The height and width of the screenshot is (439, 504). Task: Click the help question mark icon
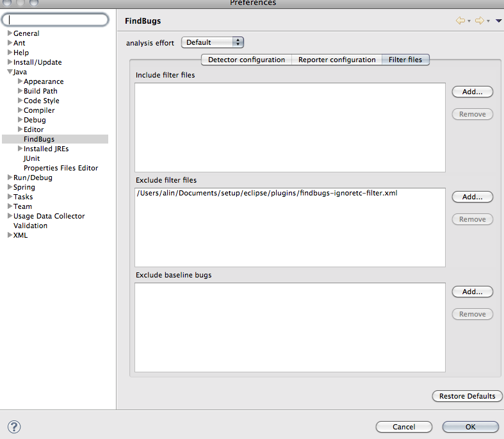(14, 427)
